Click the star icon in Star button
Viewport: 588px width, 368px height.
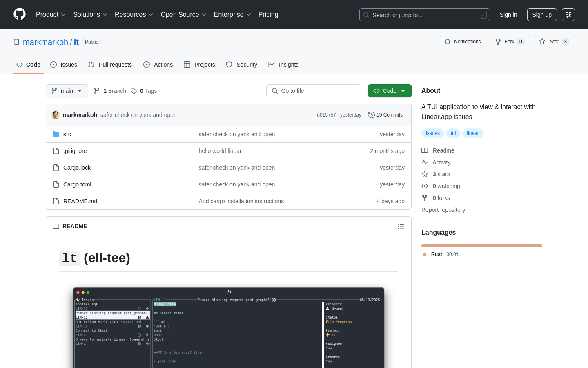[x=542, y=41]
